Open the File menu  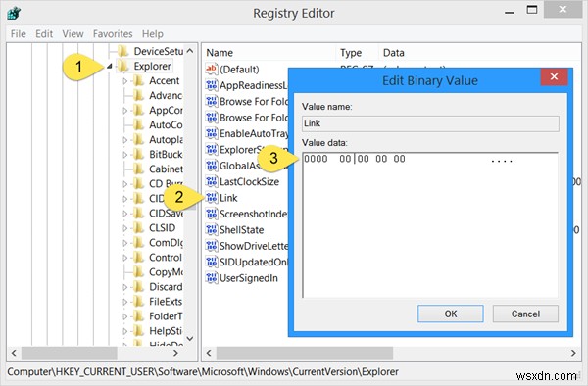[x=18, y=34]
